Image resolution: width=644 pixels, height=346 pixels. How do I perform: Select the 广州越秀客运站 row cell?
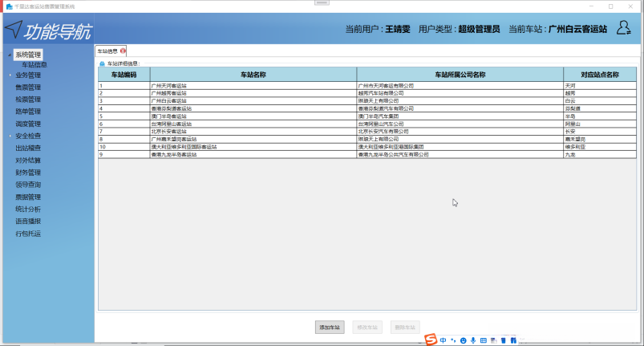[x=253, y=93]
